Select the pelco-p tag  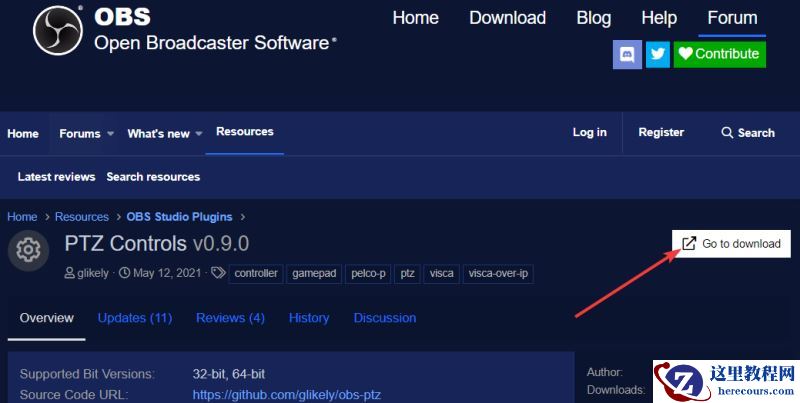pos(368,273)
